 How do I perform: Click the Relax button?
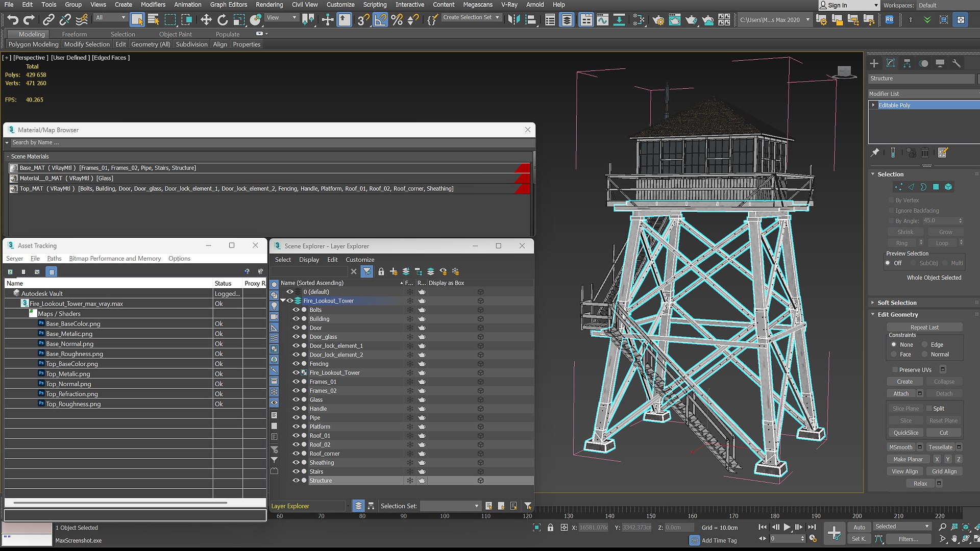click(x=920, y=484)
